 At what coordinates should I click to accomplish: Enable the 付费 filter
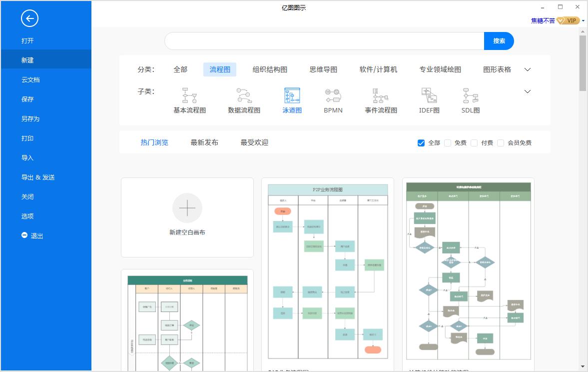pos(474,143)
